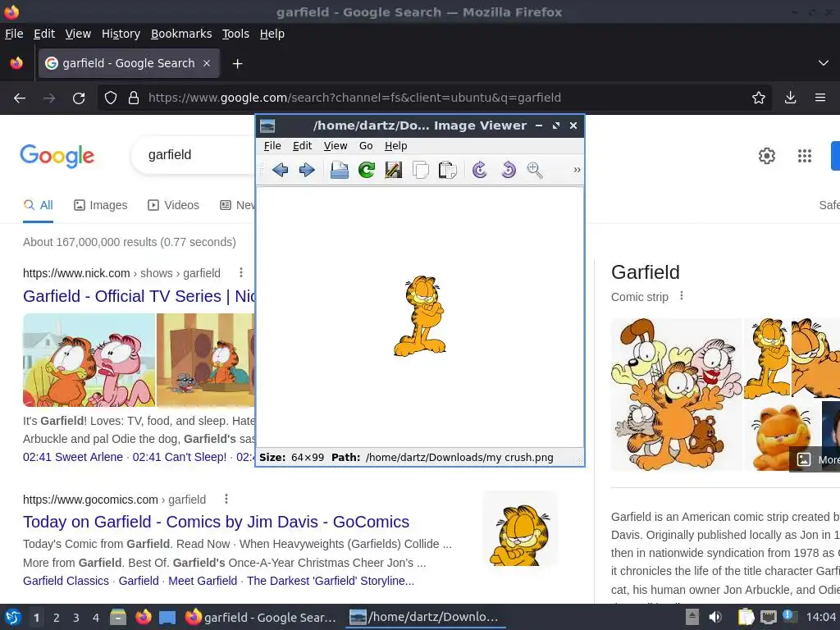Click the volume speaker icon in system tray
This screenshot has width=840, height=630.
click(715, 617)
